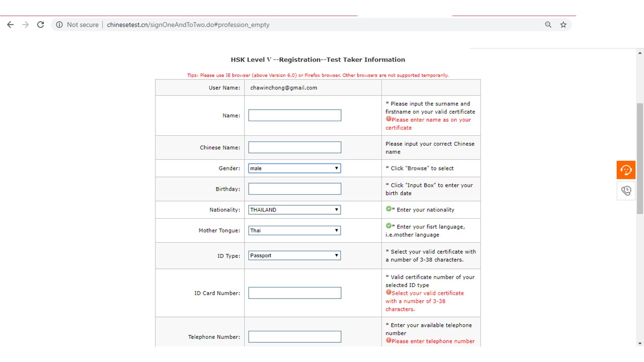Click the 'Gender:' label
The width and height of the screenshot is (644, 362).
point(229,168)
